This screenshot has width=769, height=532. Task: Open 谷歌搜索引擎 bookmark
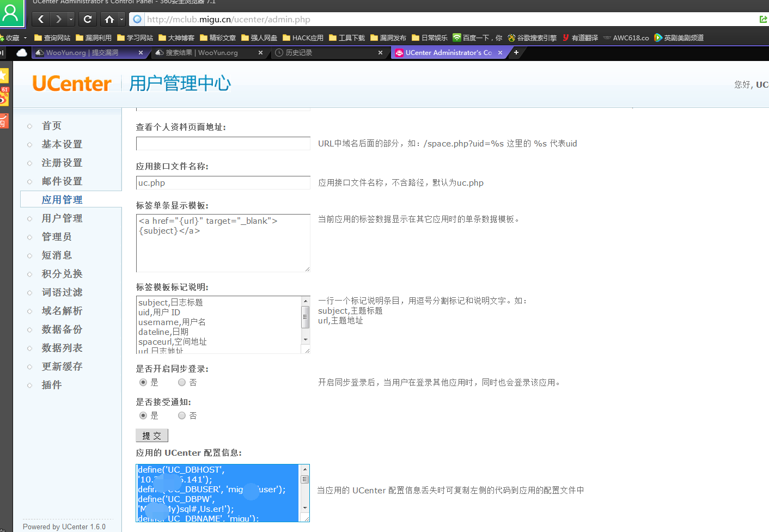532,38
